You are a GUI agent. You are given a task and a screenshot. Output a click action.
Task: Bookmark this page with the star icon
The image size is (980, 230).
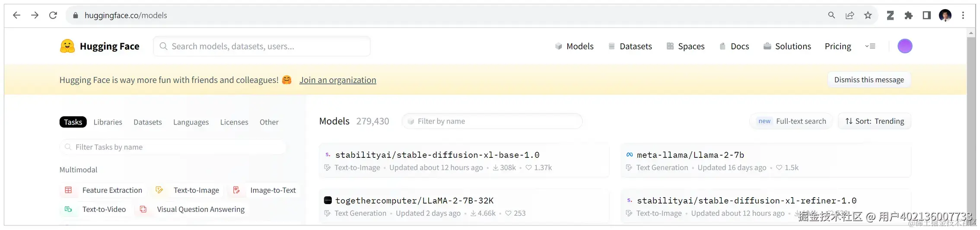coord(868,16)
